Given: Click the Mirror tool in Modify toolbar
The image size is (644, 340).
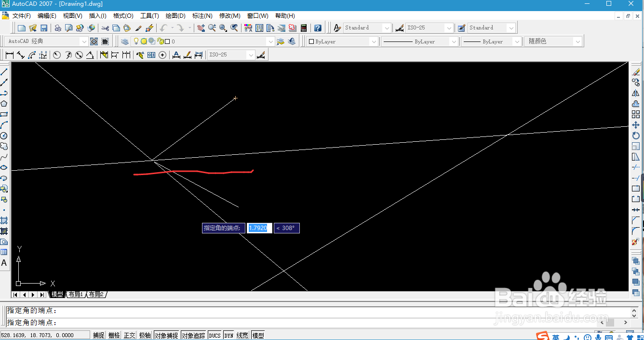Looking at the screenshot, I should tap(636, 93).
